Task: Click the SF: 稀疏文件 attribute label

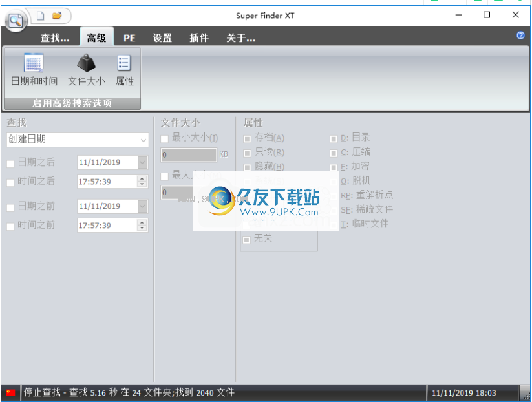Action: (x=367, y=209)
